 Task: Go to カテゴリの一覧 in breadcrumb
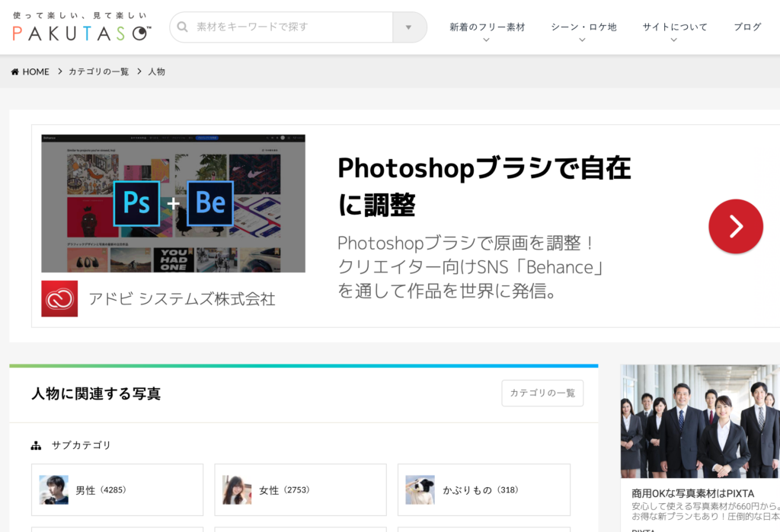pyautogui.click(x=98, y=72)
